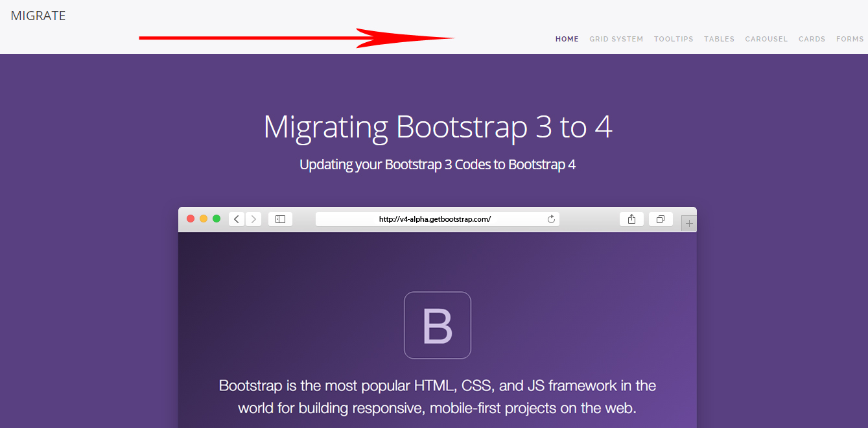Open the FORMS nav link
Screen dimensions: 868x428
coord(850,39)
